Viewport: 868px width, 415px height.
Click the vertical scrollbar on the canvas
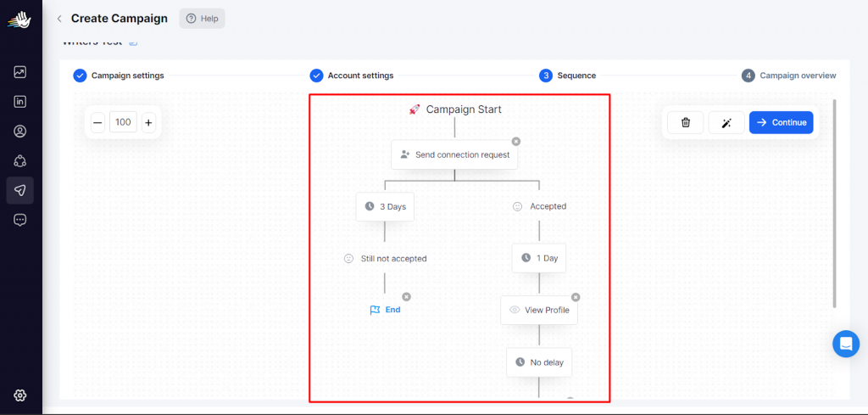[835, 204]
